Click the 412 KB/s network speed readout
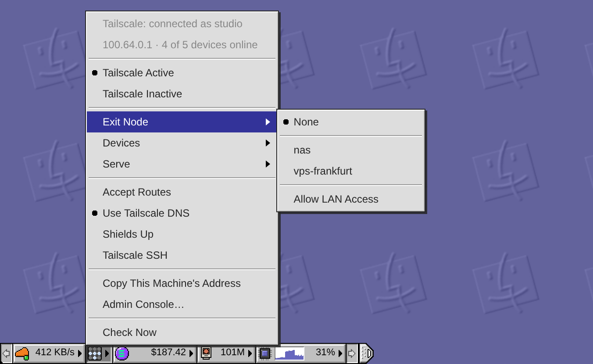This screenshot has width=593, height=364. pos(55,353)
